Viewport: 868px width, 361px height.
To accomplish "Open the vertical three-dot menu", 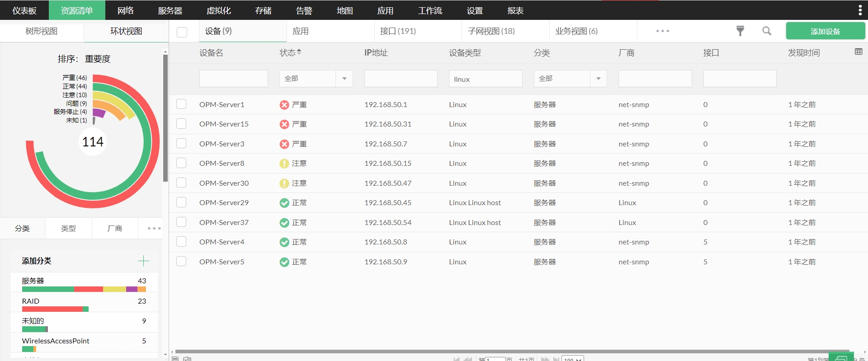I will pyautogui.click(x=860, y=10).
